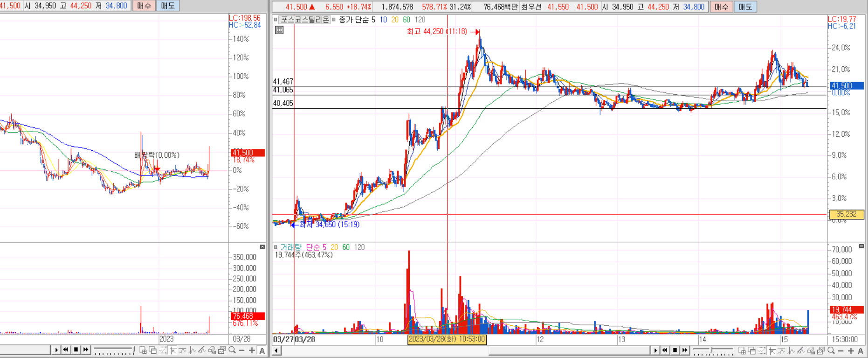Select the 120-period moving average legend value

pyautogui.click(x=420, y=20)
